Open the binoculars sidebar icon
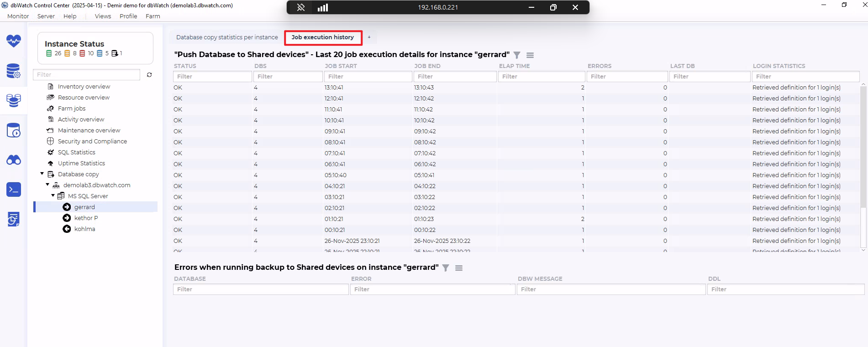The height and width of the screenshot is (347, 868). pyautogui.click(x=14, y=160)
